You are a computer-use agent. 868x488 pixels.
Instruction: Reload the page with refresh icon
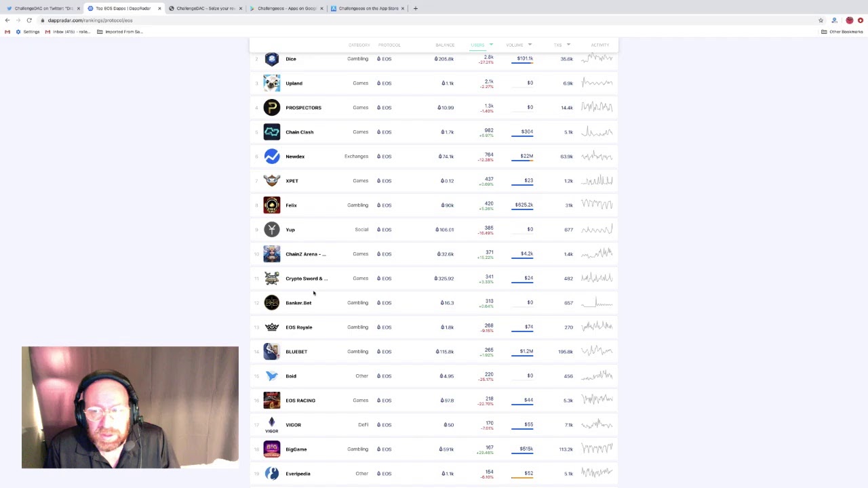click(29, 20)
